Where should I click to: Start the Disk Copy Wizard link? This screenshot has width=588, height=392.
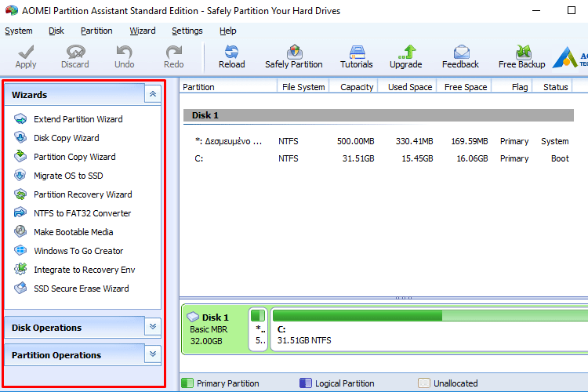pos(67,138)
